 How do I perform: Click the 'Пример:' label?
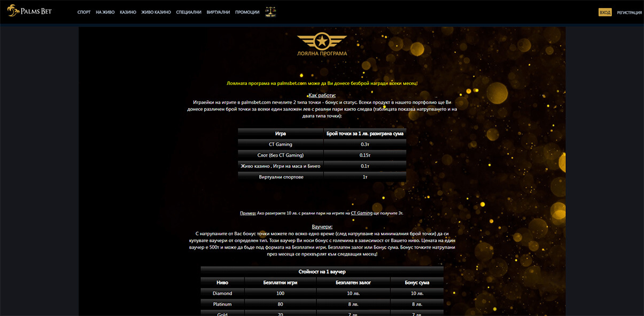tap(248, 213)
